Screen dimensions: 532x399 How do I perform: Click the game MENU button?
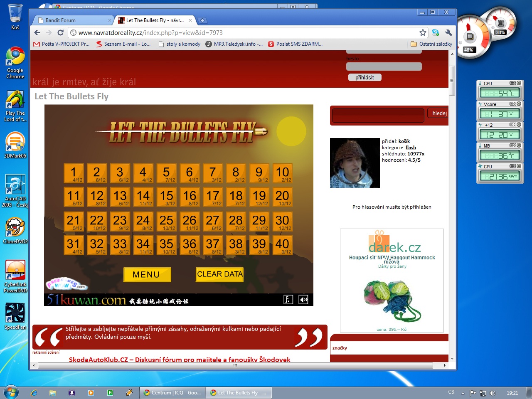147,275
